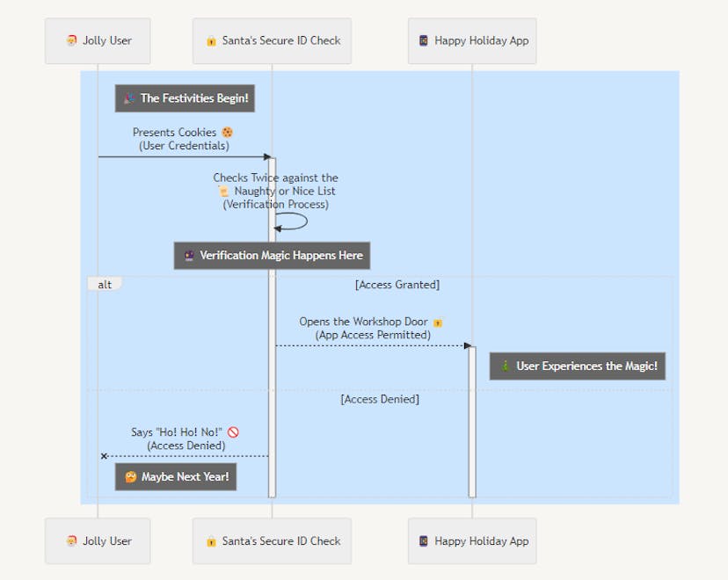Click the thinking emoji in Maybe Next Year note
This screenshot has width=728, height=580.
coord(130,477)
